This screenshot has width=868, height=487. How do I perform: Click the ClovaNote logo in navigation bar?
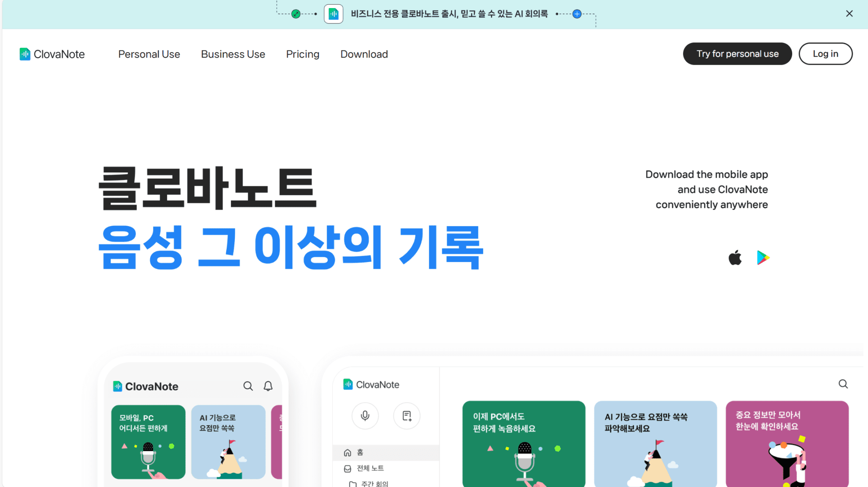coord(52,54)
